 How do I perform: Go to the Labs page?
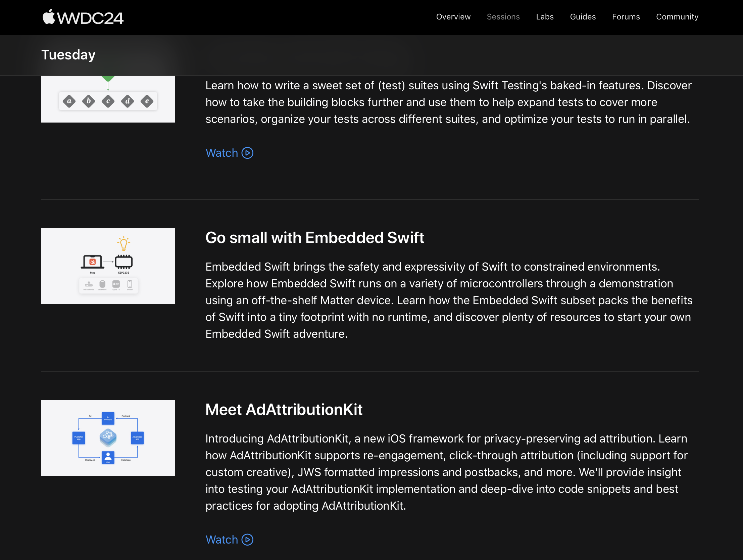point(544,17)
